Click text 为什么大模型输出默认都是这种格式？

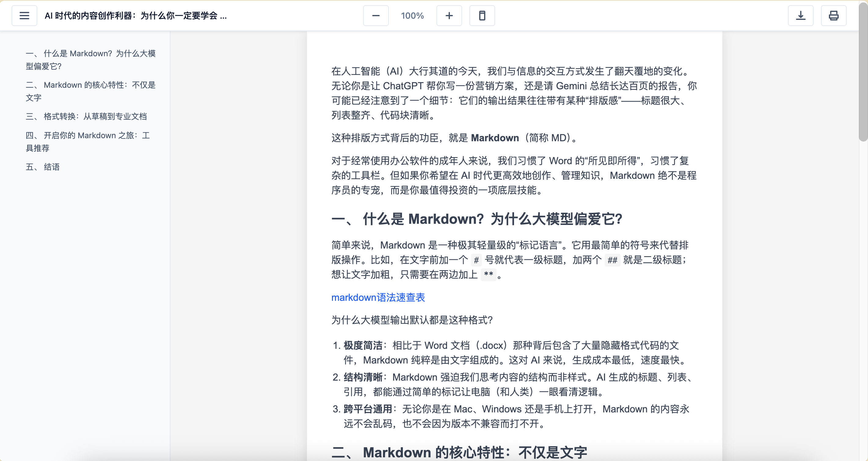point(412,320)
